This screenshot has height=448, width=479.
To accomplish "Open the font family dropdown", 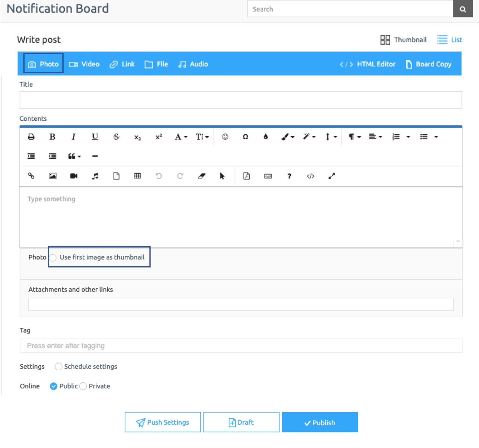I will (x=181, y=137).
